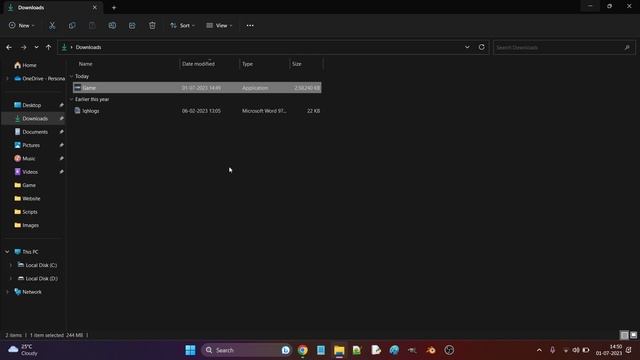The image size is (640, 360).
Task: Open the clock and date in taskbar
Action: (x=609, y=350)
